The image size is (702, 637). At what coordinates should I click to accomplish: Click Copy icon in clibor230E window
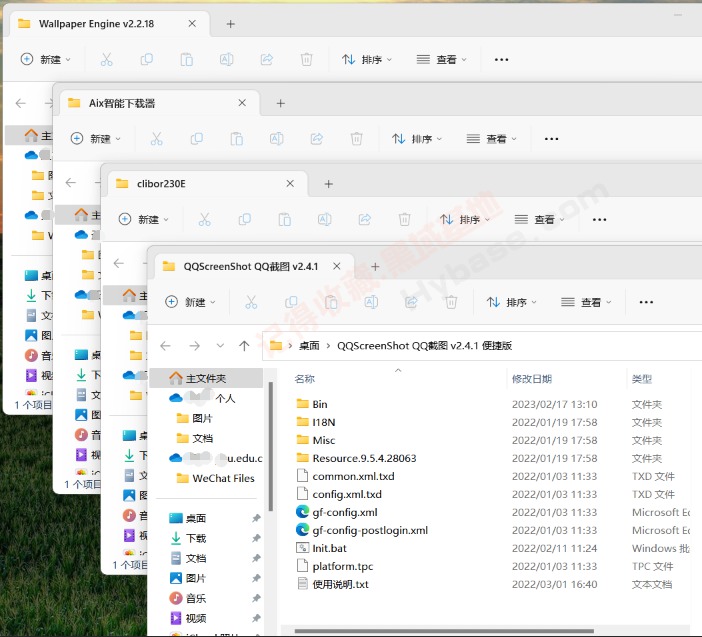click(244, 220)
